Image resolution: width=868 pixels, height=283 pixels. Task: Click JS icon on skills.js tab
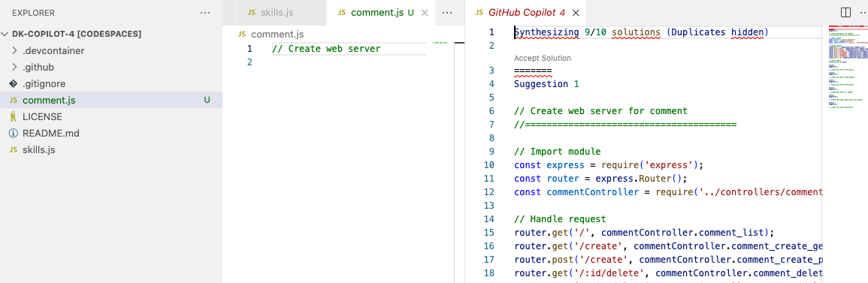252,12
